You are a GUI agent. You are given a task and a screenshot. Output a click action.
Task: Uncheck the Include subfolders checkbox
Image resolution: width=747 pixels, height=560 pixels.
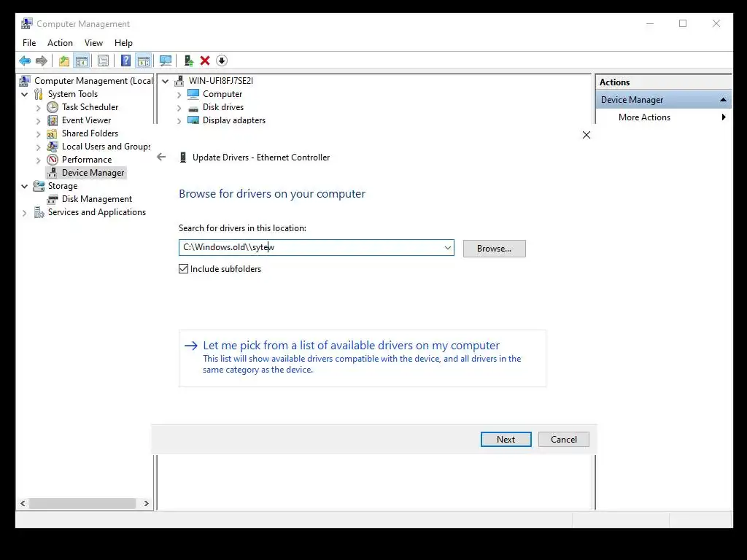coord(183,269)
